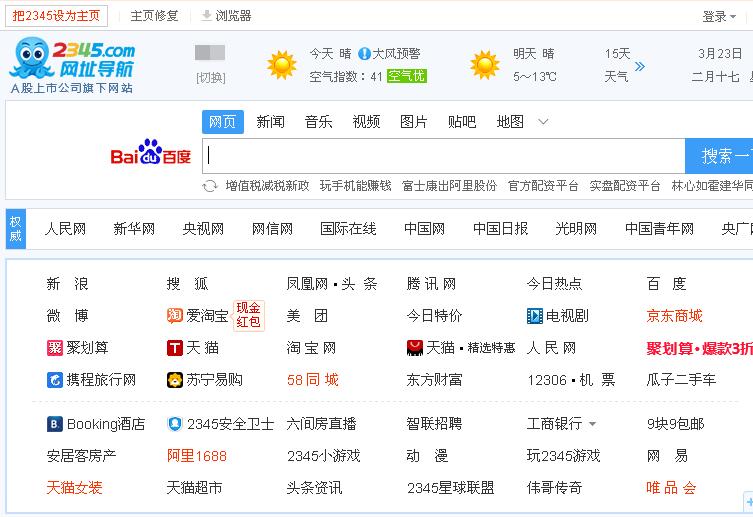This screenshot has height=517, width=753.
Task: Click the 2345安全卫士 shield icon
Action: pos(175,424)
